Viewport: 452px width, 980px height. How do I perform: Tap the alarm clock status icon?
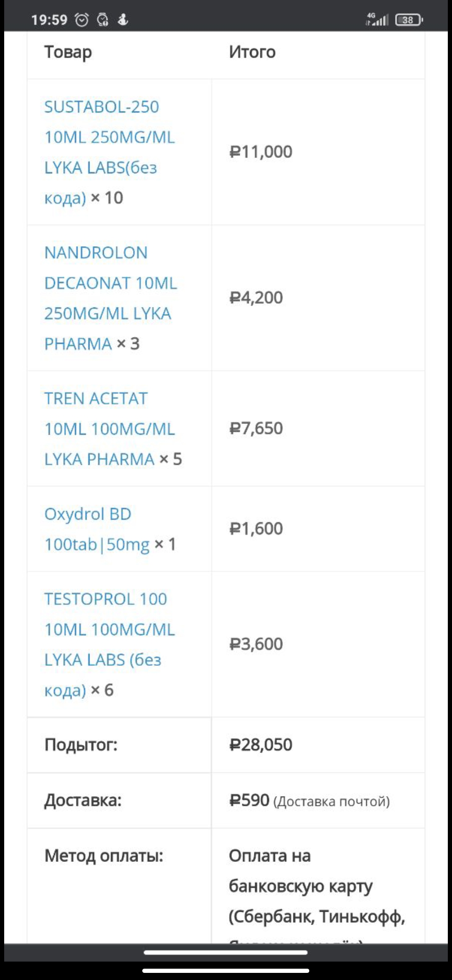[82, 20]
